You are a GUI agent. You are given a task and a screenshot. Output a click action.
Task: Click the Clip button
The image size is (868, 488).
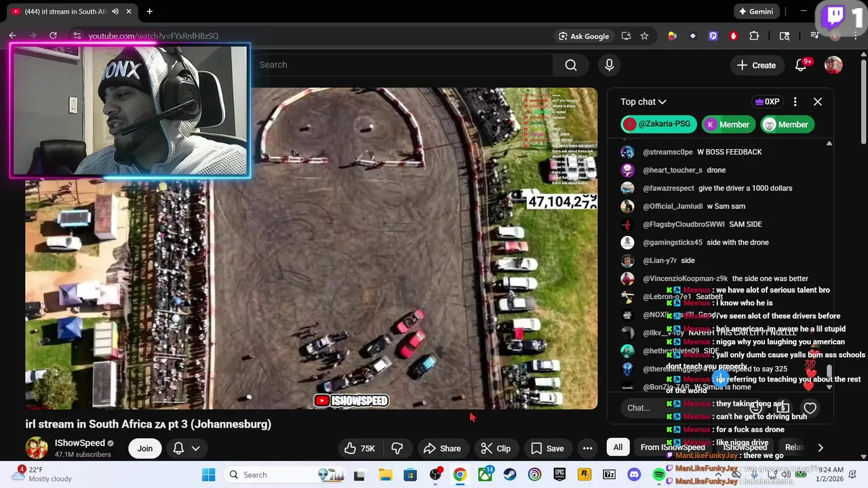click(x=496, y=448)
